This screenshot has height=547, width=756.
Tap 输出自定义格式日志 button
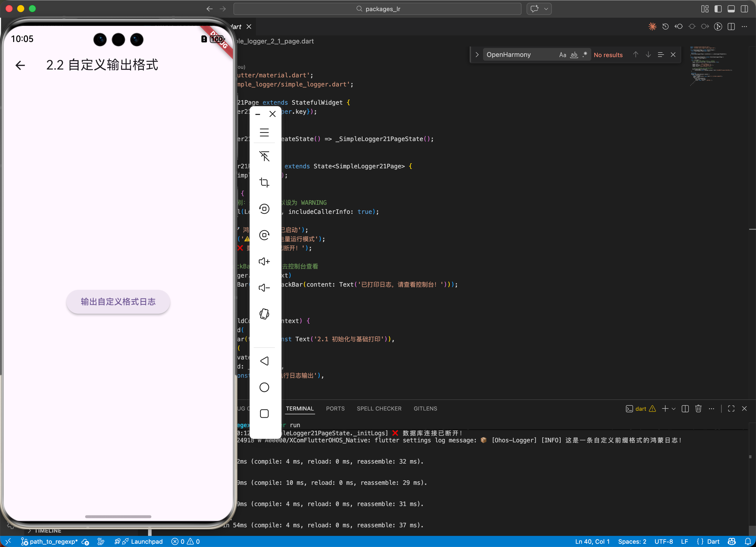coord(118,302)
